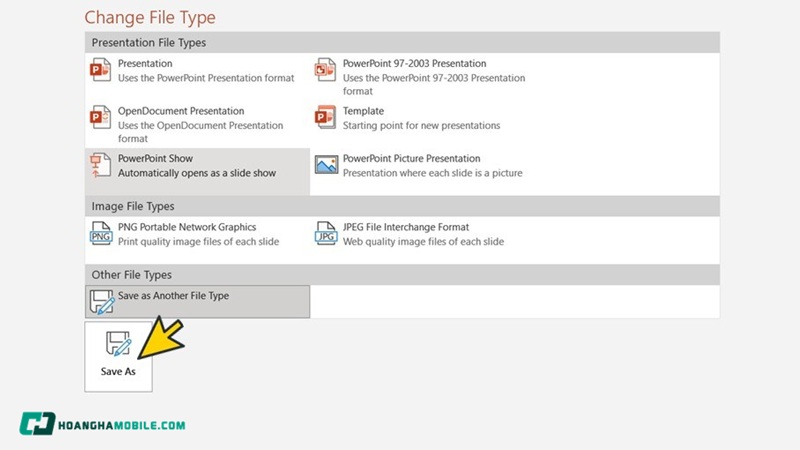
Task: Click the floppy disk icon in Save As button
Action: click(x=117, y=344)
